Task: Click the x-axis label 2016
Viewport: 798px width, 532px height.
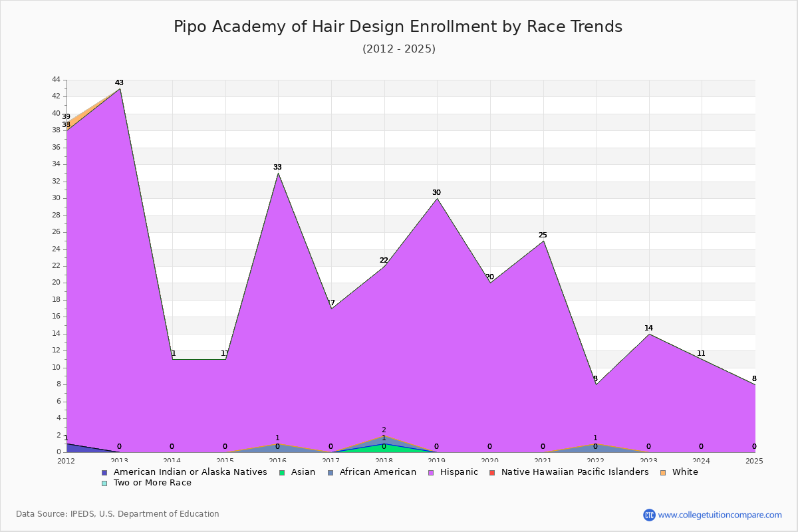Action: 277,460
